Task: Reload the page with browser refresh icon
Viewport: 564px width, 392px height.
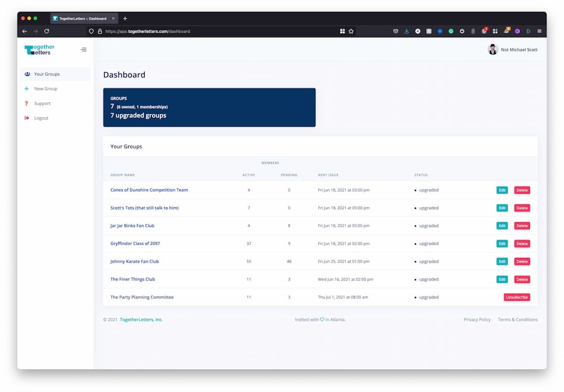Action: click(47, 31)
